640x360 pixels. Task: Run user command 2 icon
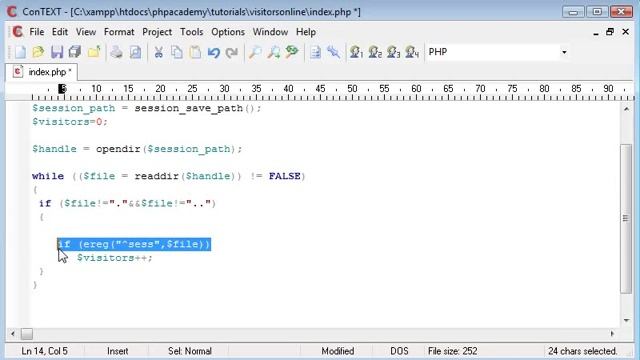click(375, 52)
